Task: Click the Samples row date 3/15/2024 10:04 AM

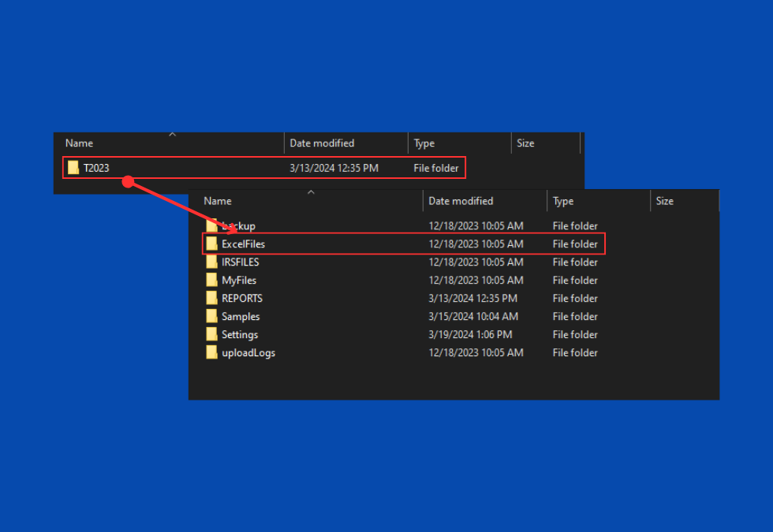Action: (x=473, y=317)
